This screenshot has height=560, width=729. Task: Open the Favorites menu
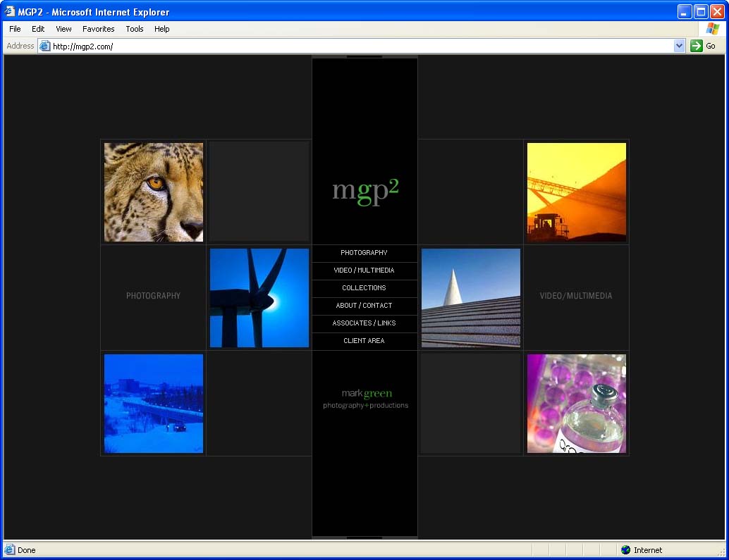[x=98, y=29]
